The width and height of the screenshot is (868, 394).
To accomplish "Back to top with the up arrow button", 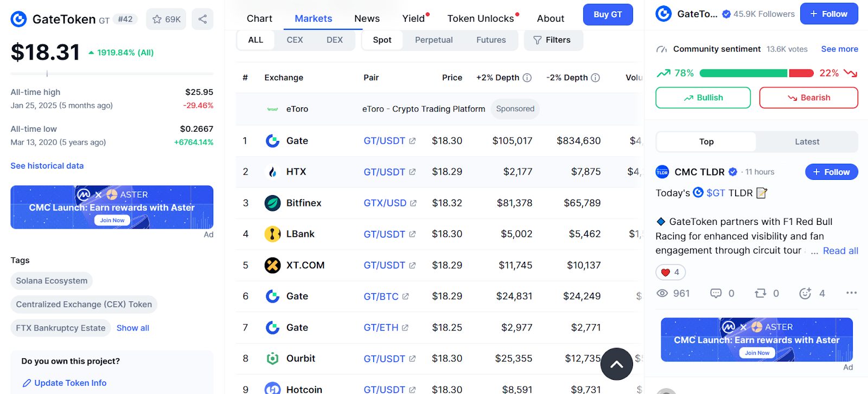I will (x=616, y=364).
